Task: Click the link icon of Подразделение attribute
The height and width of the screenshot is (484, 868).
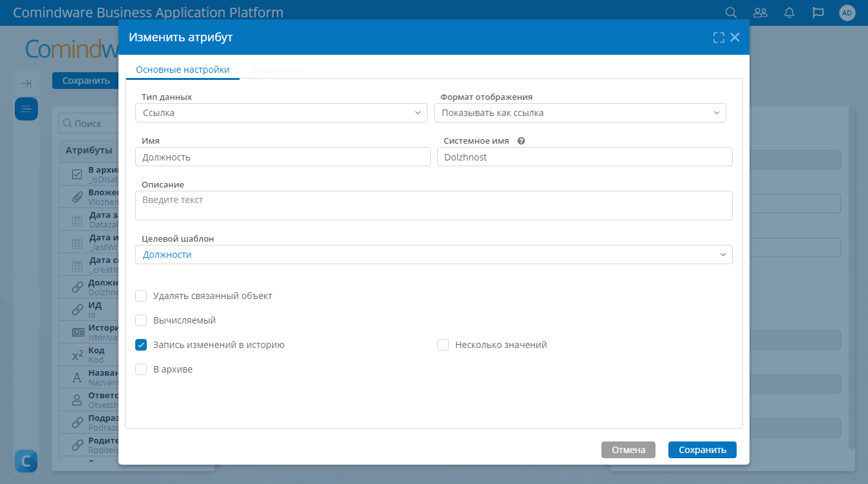Action: [77, 423]
